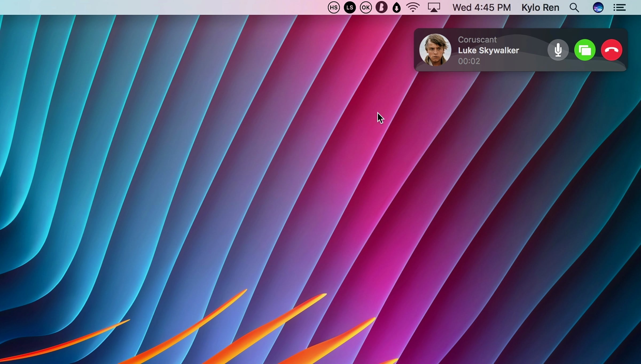
Task: Open the Wi-Fi status menu
Action: tap(413, 7)
